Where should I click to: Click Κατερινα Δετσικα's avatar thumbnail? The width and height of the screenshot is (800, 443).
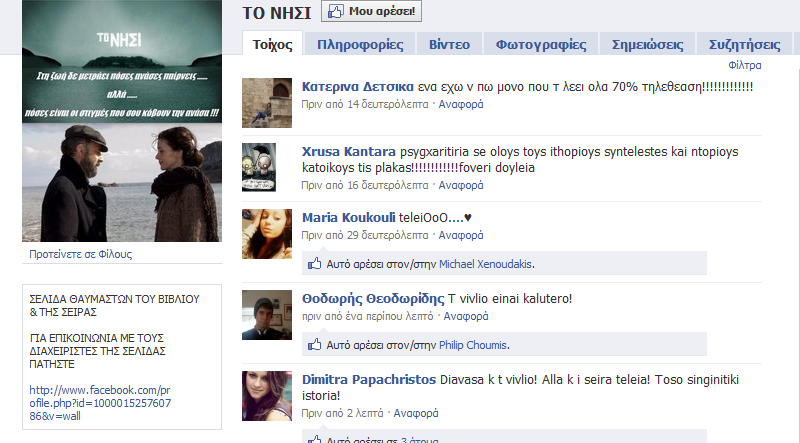(267, 103)
